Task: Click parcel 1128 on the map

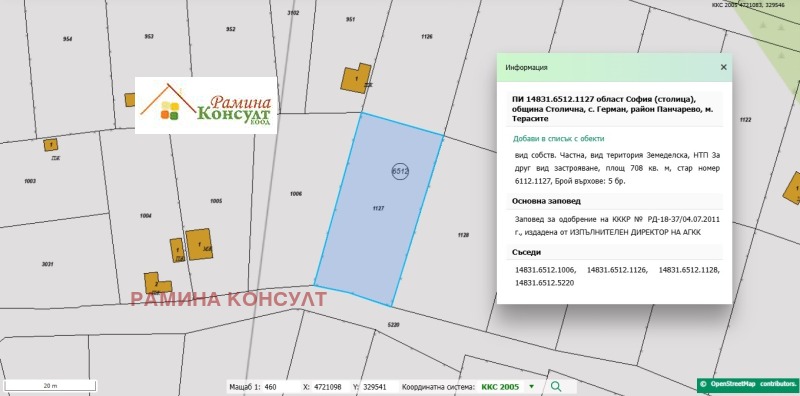Action: [463, 235]
